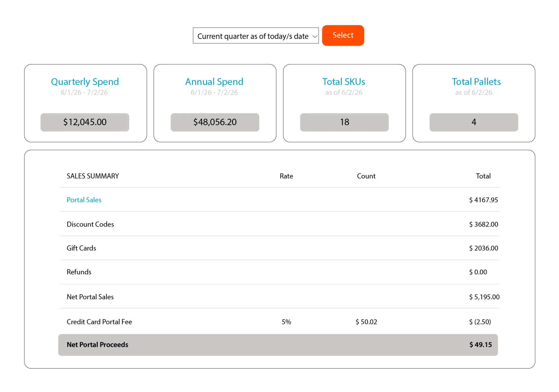Click the $ 0.00 Refunds total

(478, 272)
